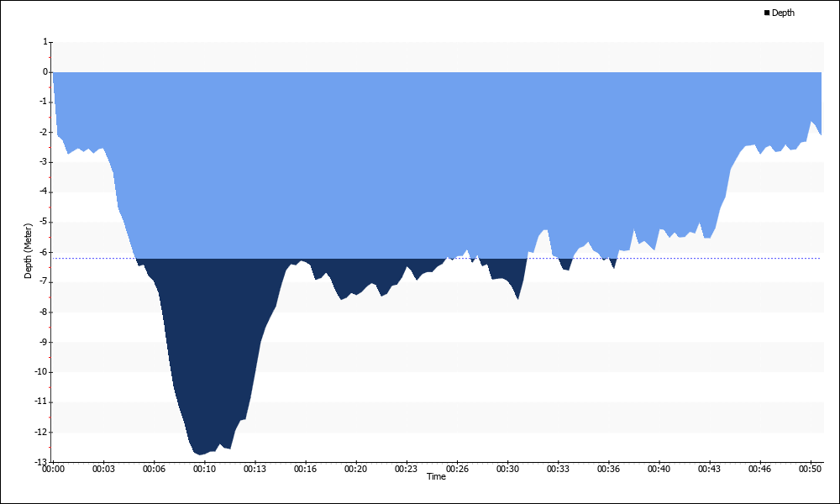Click the -8 depth axis label
This screenshot has width=840, height=504.
44,312
